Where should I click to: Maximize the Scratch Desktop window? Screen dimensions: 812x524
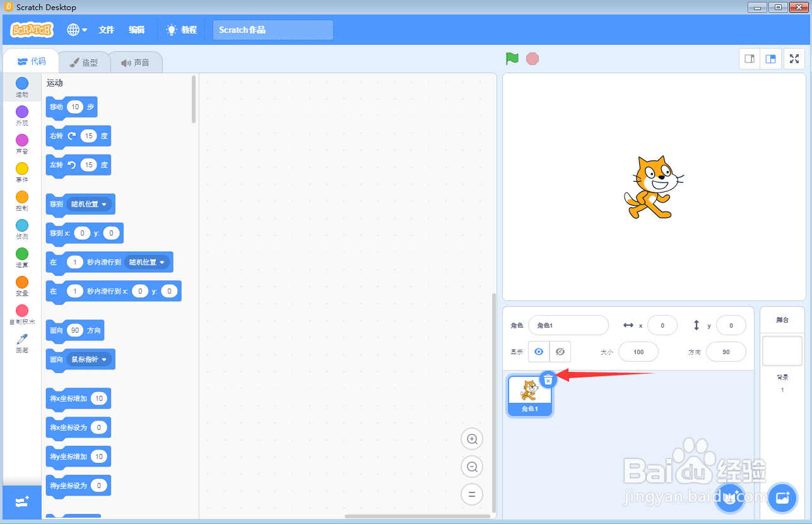777,7
